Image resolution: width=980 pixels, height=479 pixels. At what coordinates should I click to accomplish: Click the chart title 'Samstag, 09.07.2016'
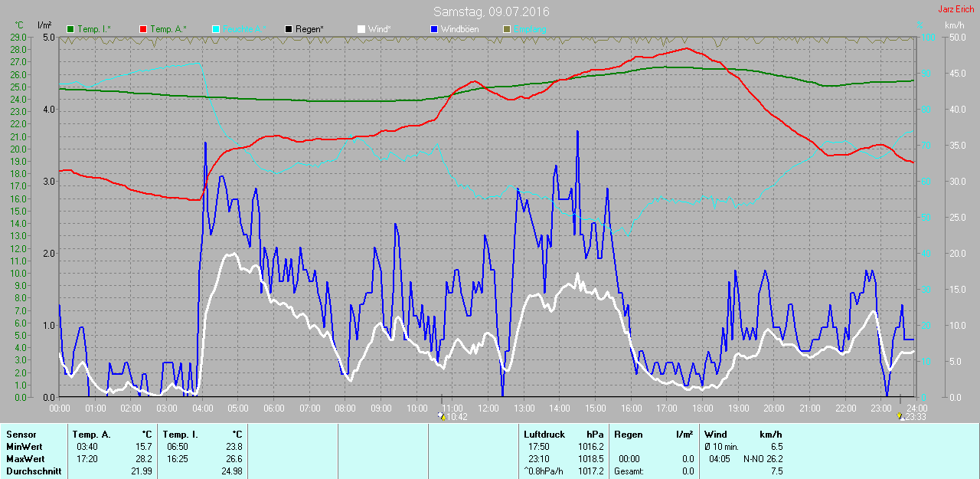tap(491, 11)
